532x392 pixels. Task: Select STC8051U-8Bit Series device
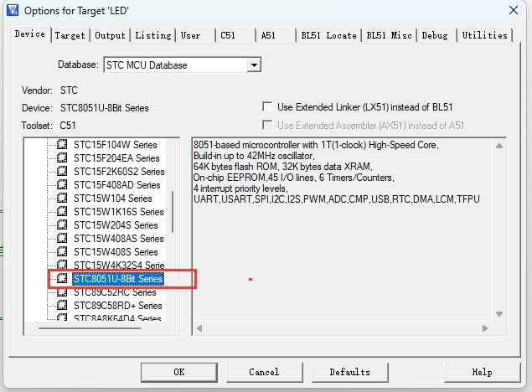point(118,279)
